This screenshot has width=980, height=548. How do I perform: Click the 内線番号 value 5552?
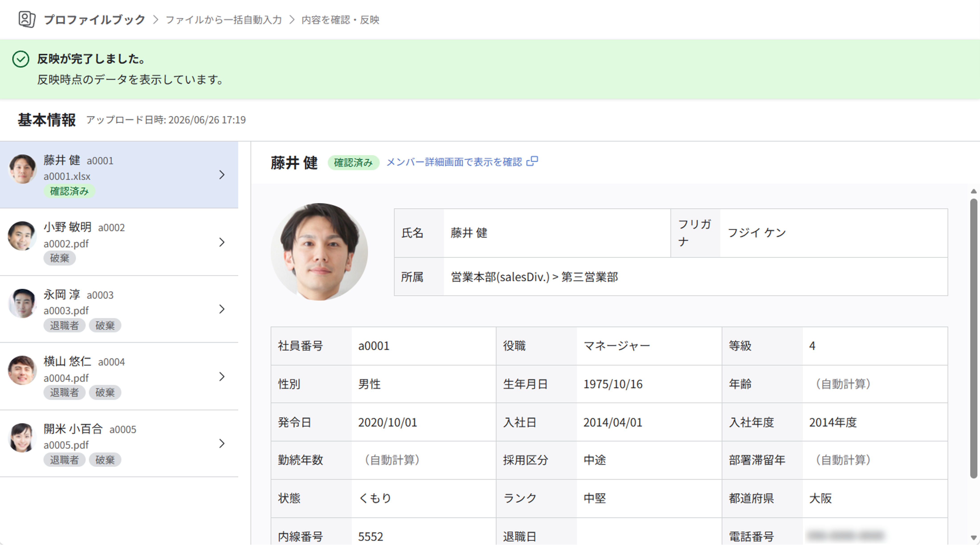pos(371,537)
